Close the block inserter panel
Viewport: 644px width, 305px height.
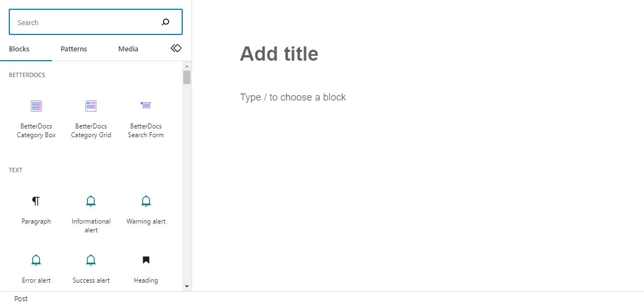pyautogui.click(x=176, y=49)
